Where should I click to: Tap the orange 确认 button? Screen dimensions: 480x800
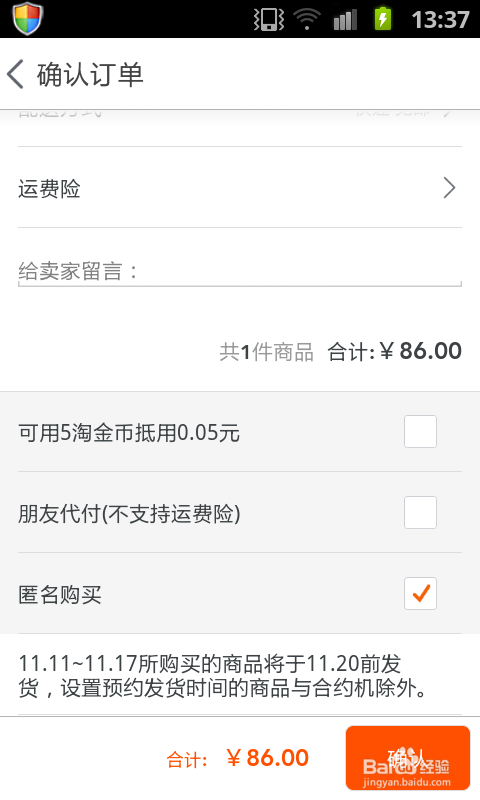(x=408, y=758)
